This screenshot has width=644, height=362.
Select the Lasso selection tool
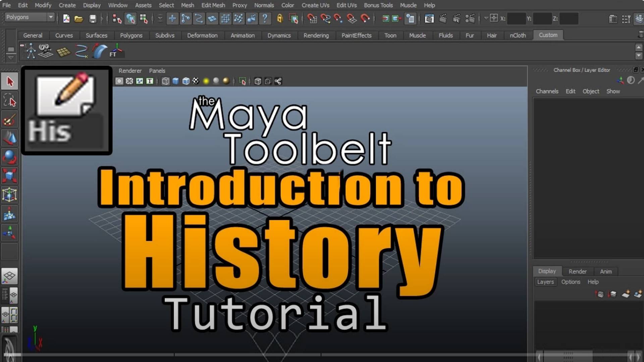(10, 100)
